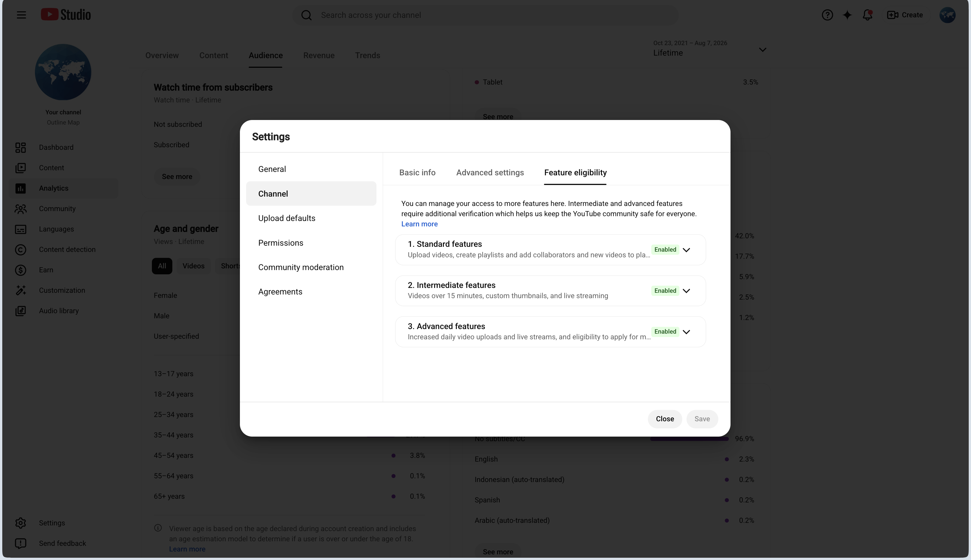The width and height of the screenshot is (971, 560).
Task: Click the Enabled badge for Standard features
Action: point(665,250)
